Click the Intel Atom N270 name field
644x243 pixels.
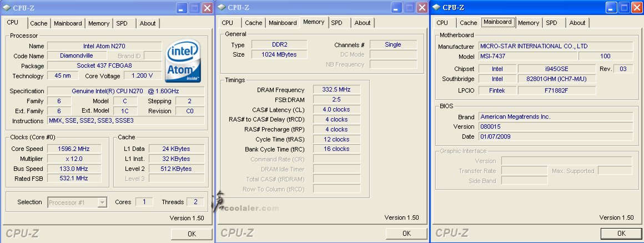pyautogui.click(x=104, y=46)
